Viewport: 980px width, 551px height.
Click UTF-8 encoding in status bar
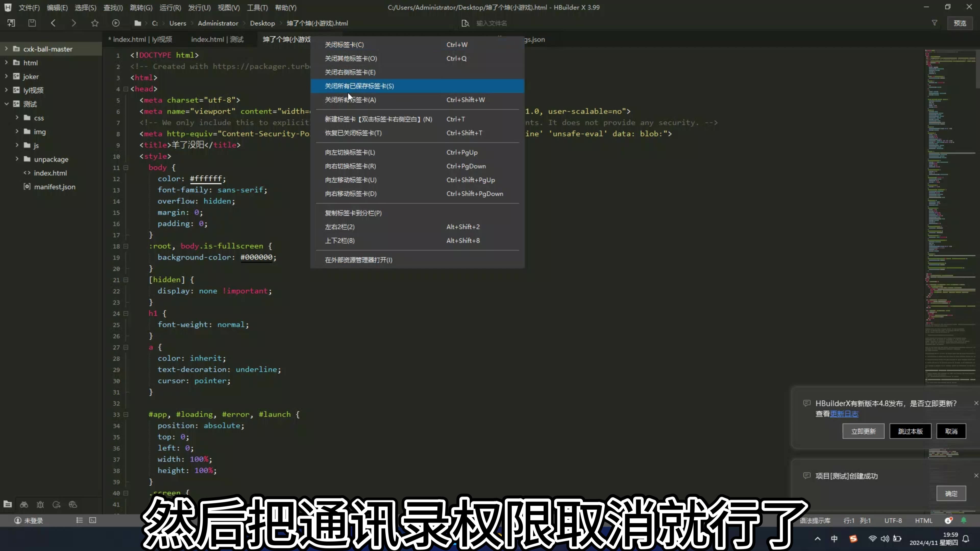coord(893,521)
